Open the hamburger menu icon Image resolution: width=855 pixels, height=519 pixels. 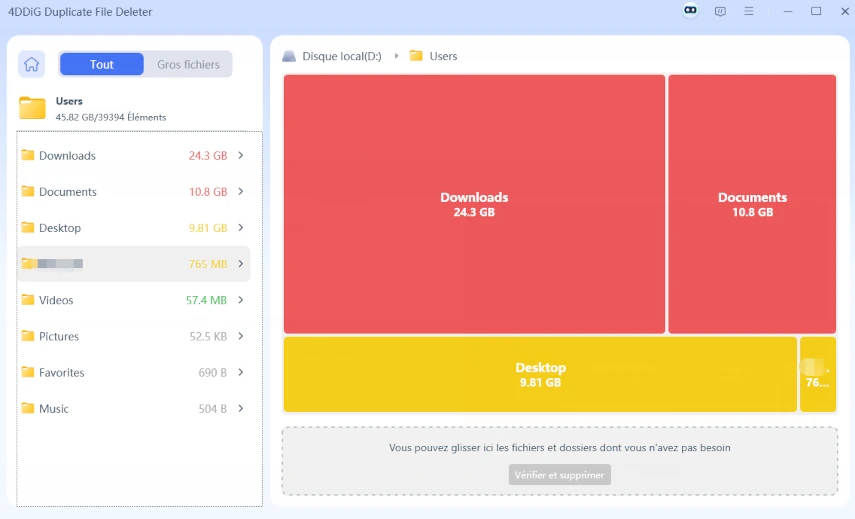(x=749, y=11)
